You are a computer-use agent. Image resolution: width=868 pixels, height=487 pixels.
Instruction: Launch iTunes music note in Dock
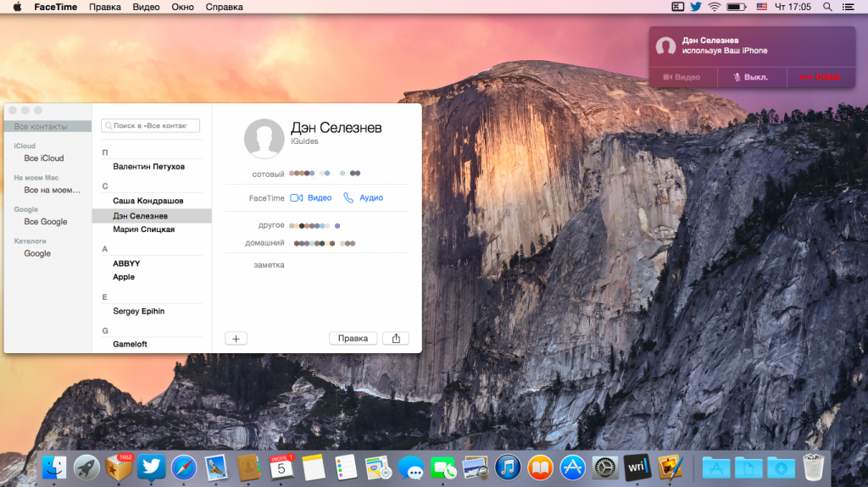click(x=508, y=468)
